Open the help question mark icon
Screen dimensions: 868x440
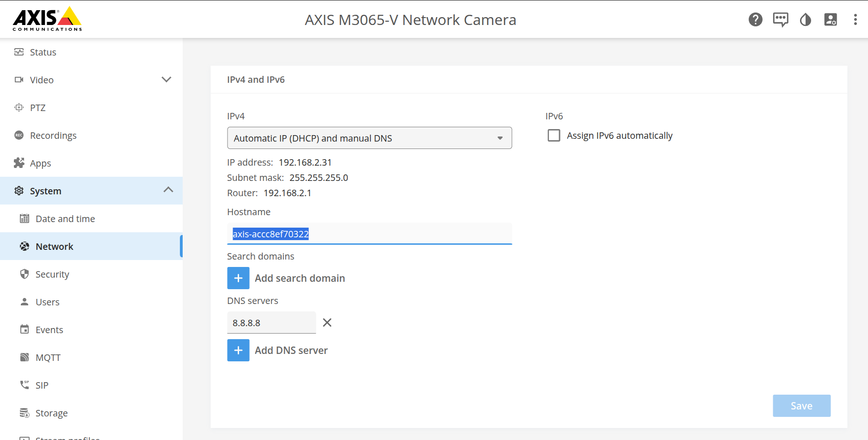[755, 19]
